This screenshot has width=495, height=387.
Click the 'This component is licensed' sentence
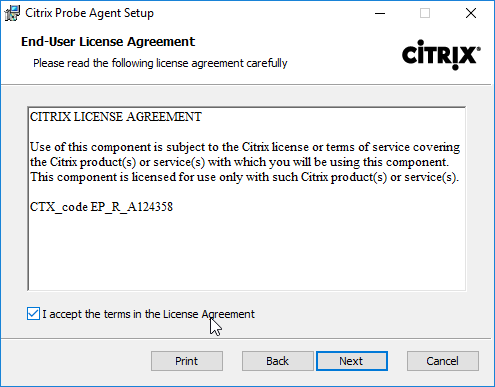coord(244,177)
